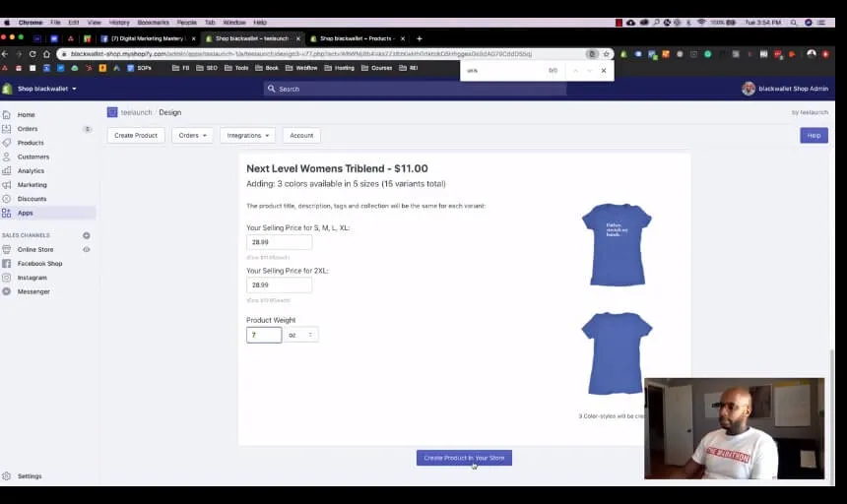Switch to Digital Marketing Mastery tab
The width and height of the screenshot is (847, 504).
click(x=148, y=38)
